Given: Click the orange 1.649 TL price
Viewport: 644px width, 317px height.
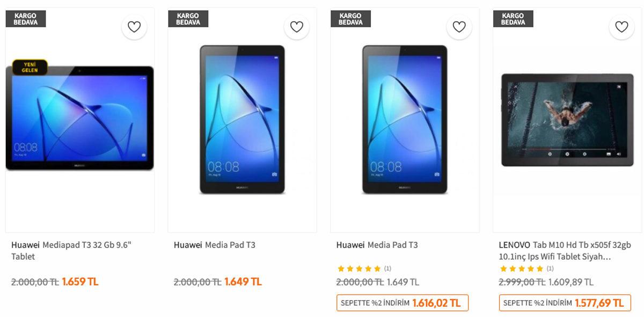Looking at the screenshot, I should [x=243, y=282].
